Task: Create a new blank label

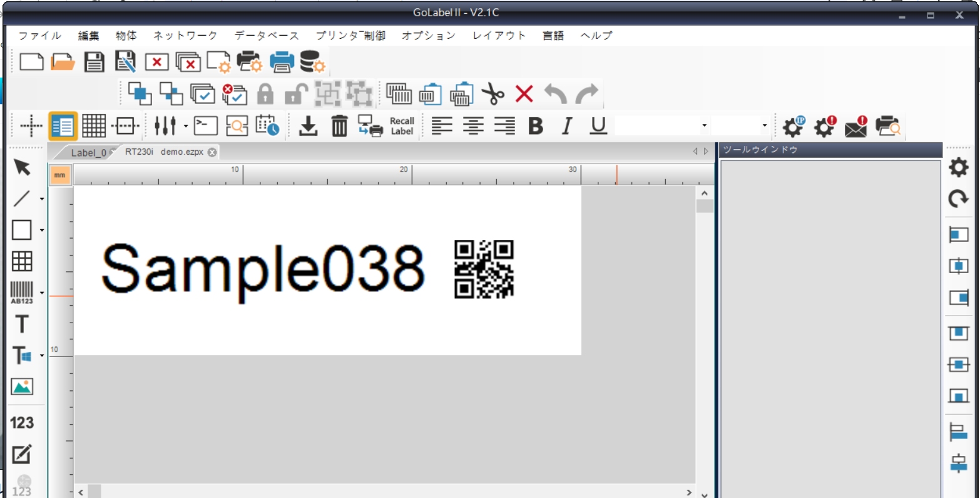Action: pos(31,62)
